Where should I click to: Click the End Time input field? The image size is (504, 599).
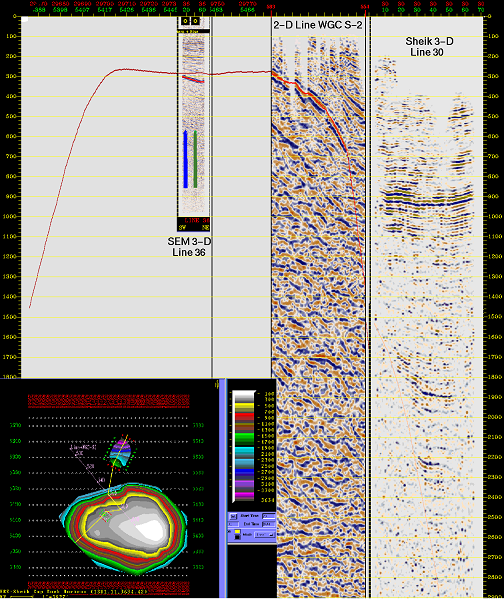[x=269, y=524]
